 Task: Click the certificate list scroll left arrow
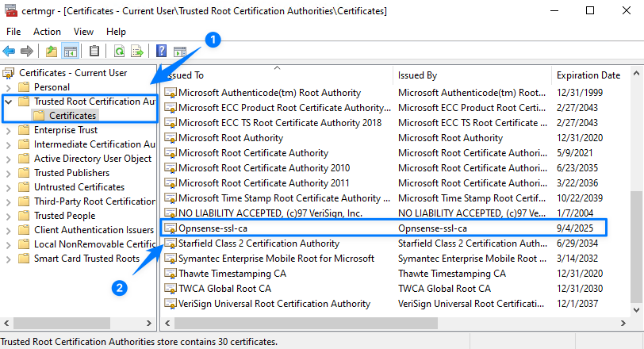point(167,324)
